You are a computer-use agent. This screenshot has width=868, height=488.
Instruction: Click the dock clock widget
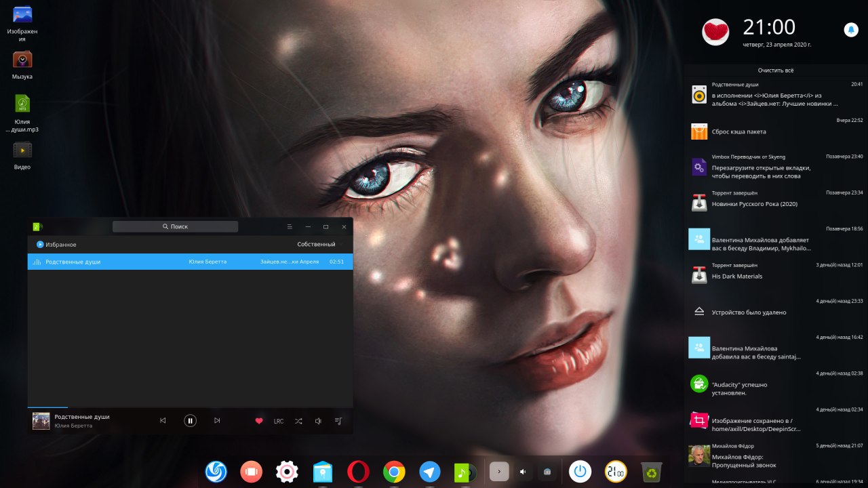pos(616,471)
